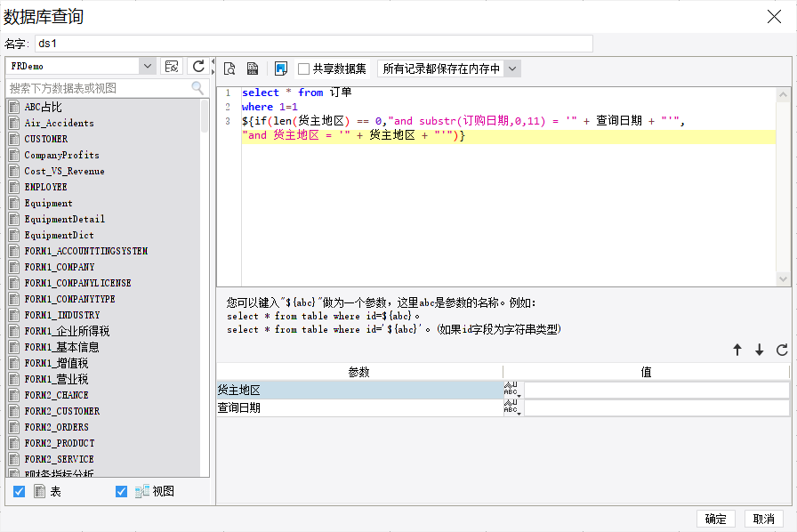Open type icon for 查询日期 value
The height and width of the screenshot is (532, 797).
(512, 407)
